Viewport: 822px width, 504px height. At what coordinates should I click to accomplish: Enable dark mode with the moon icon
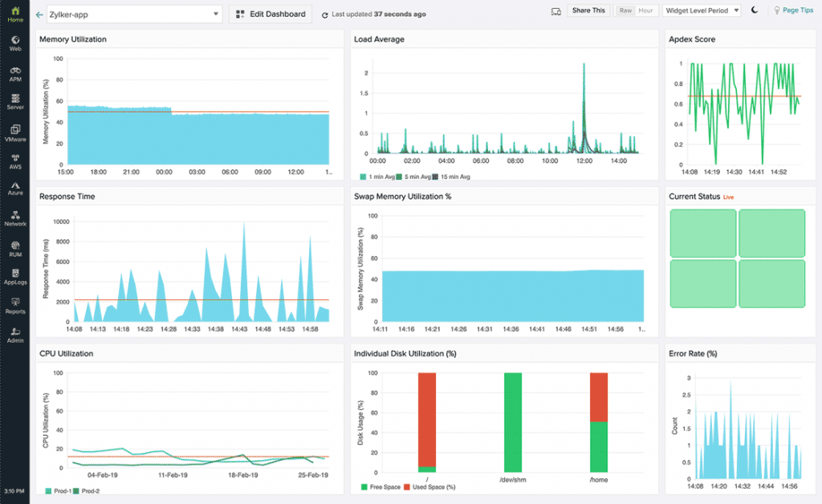click(753, 10)
